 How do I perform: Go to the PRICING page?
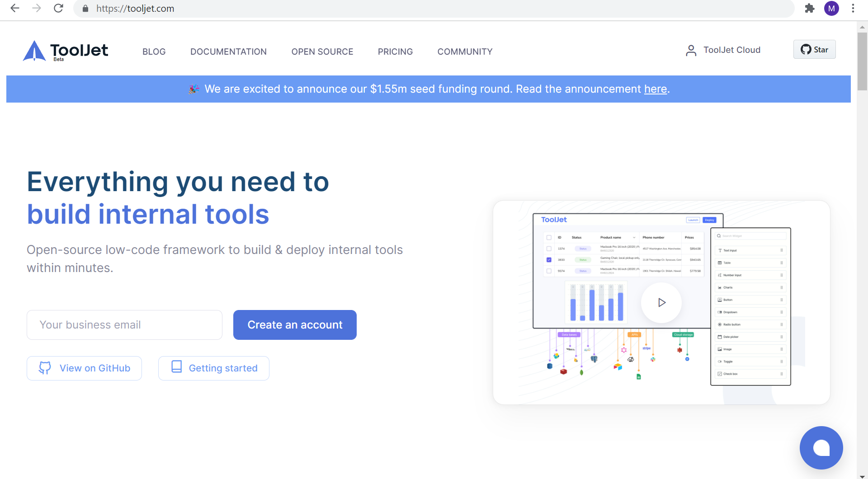pos(395,52)
